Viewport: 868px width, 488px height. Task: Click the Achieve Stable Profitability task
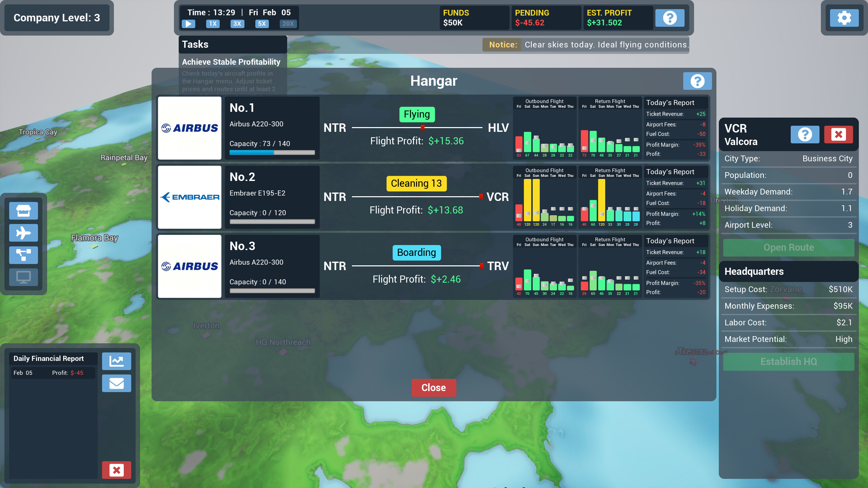pyautogui.click(x=231, y=62)
